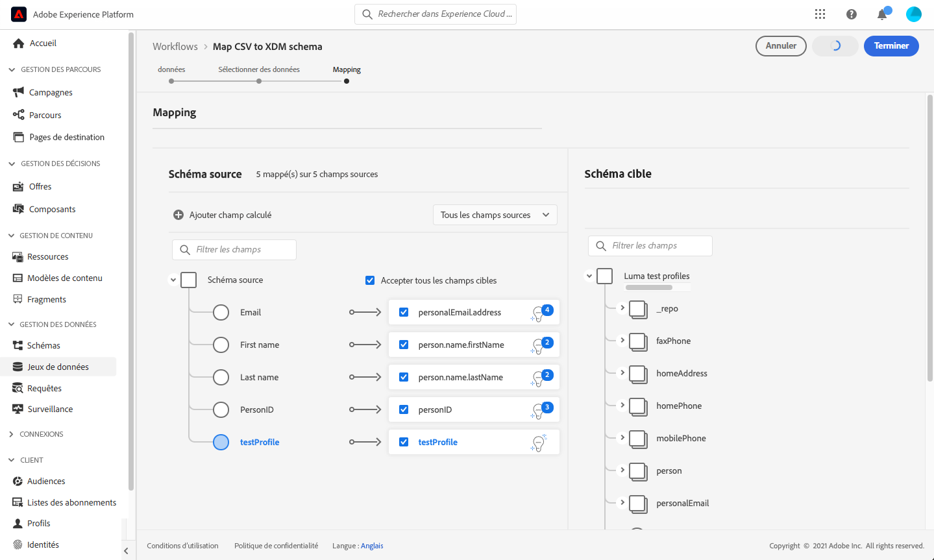Click the Terminer button

pos(891,46)
